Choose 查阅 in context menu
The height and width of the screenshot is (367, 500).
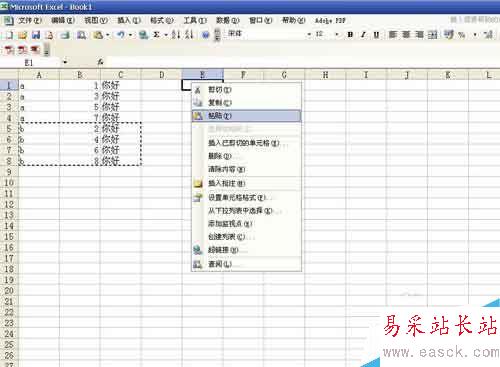(x=246, y=264)
